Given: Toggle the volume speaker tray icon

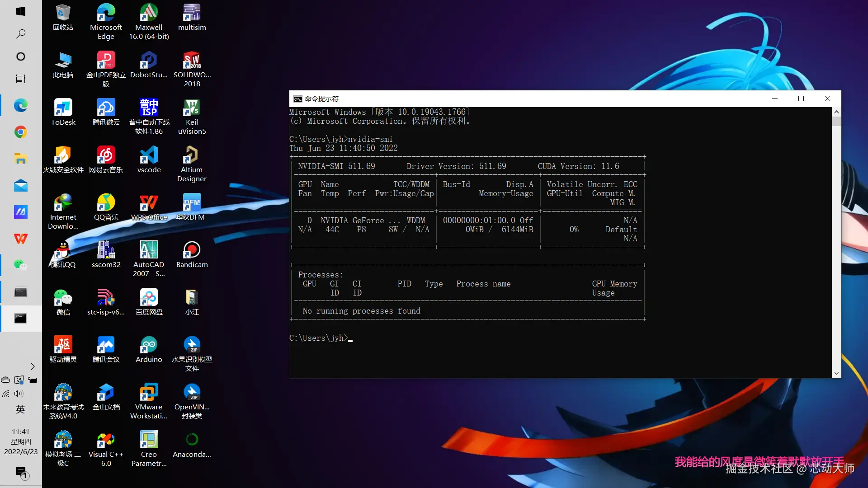Looking at the screenshot, I should (19, 394).
